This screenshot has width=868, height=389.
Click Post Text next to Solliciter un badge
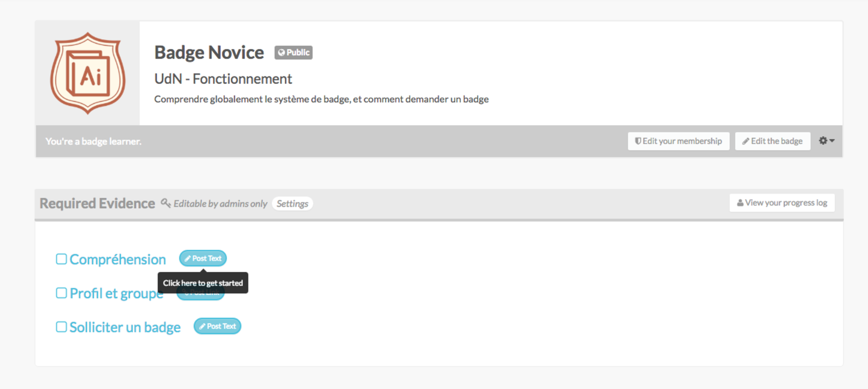217,326
